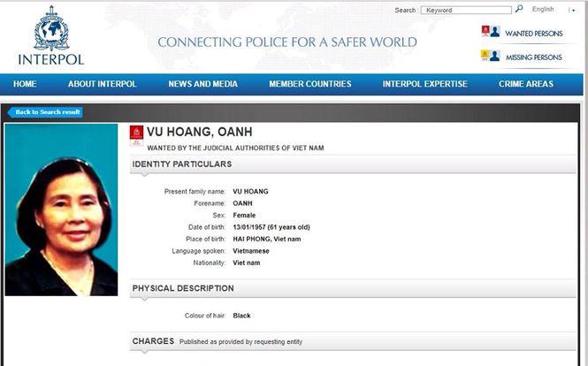Open the WANTED PERSONS link
This screenshot has width=588, height=366.
[533, 34]
